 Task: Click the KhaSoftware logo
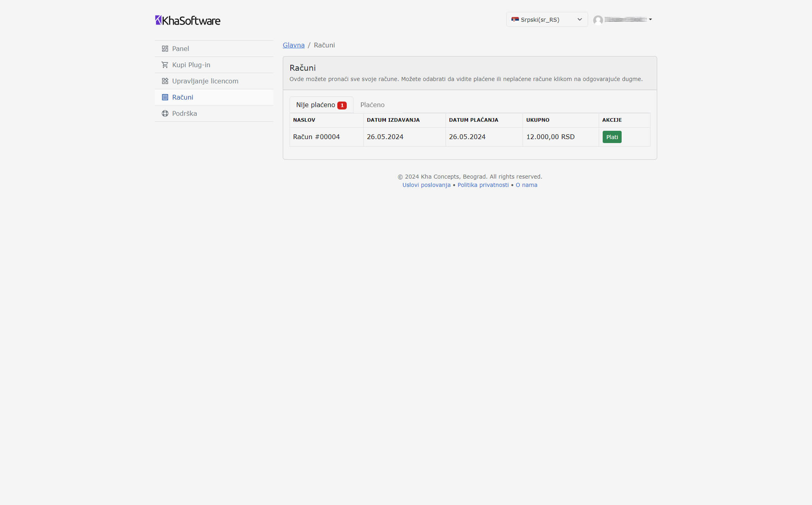point(188,20)
